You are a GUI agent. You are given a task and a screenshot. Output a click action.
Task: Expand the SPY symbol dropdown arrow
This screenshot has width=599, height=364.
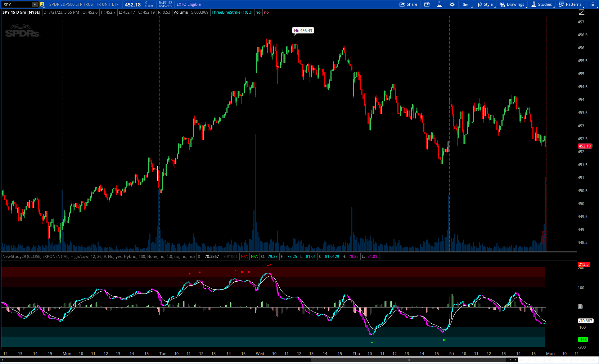35,4
